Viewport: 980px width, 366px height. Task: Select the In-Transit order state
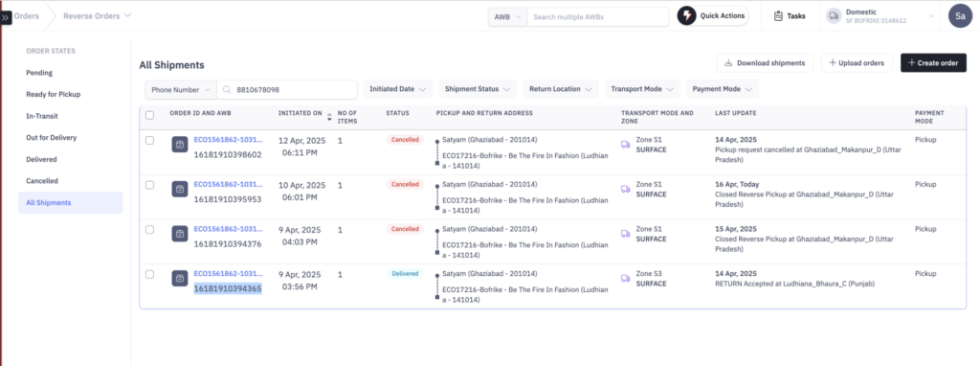42,116
